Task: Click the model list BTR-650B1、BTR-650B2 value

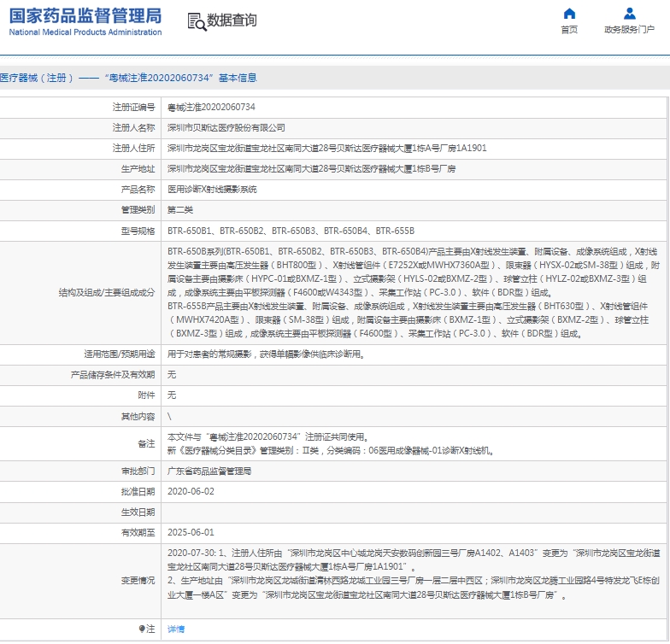Action: coord(291,231)
